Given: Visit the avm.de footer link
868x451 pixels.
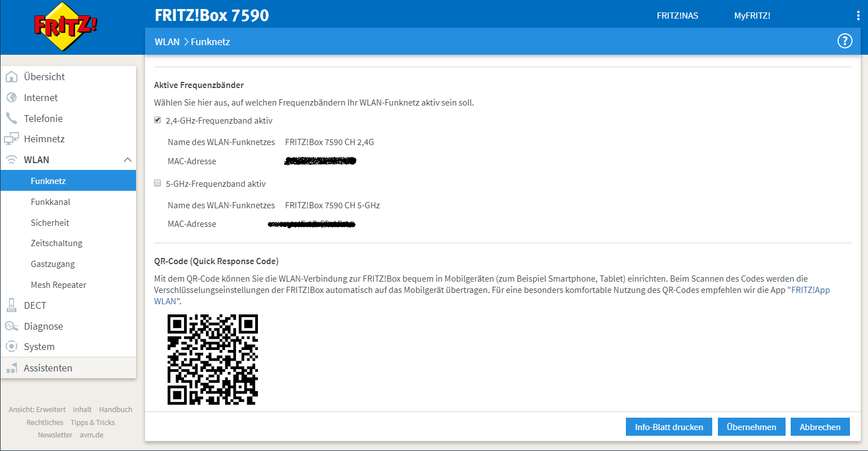Looking at the screenshot, I should point(91,435).
